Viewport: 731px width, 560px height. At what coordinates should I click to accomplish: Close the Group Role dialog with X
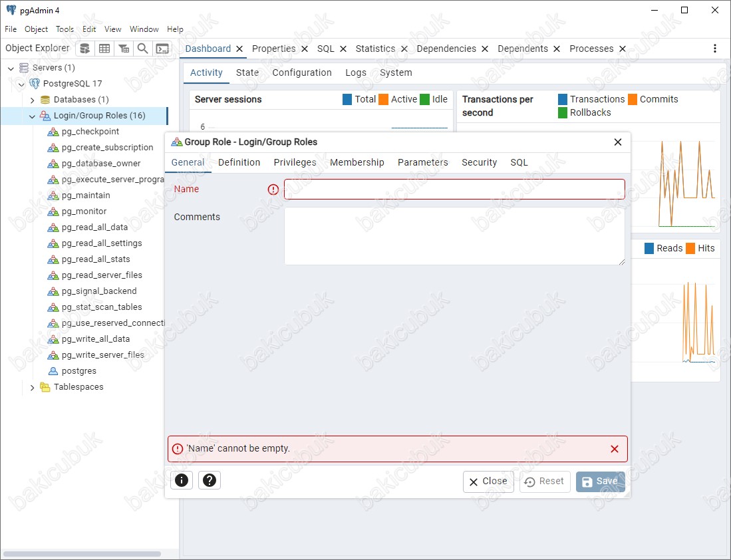(618, 142)
